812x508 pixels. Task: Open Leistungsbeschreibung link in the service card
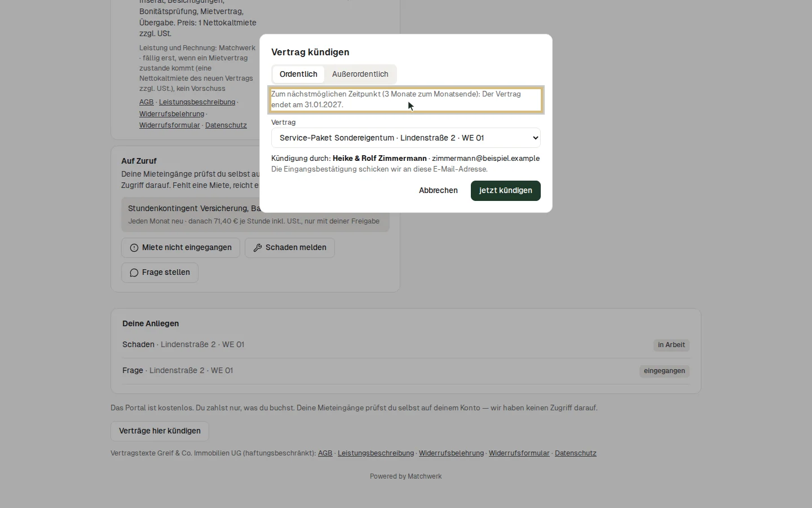tap(197, 102)
